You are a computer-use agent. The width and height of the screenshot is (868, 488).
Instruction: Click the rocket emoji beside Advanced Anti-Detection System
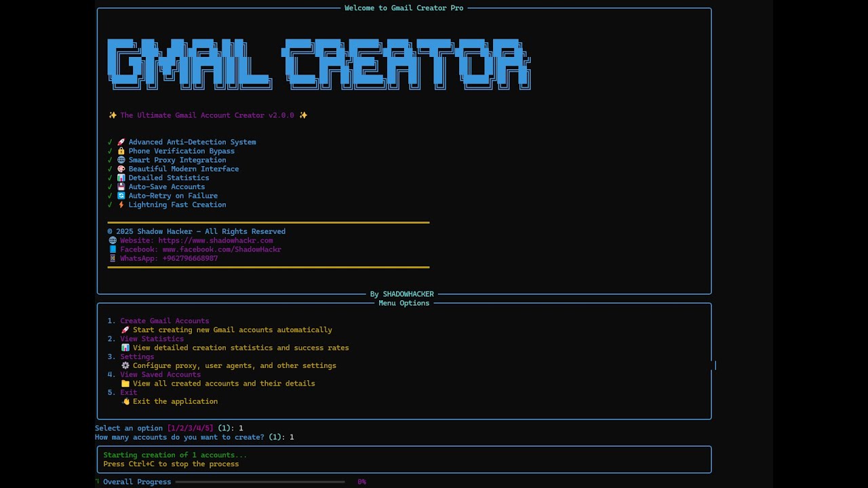tap(121, 142)
